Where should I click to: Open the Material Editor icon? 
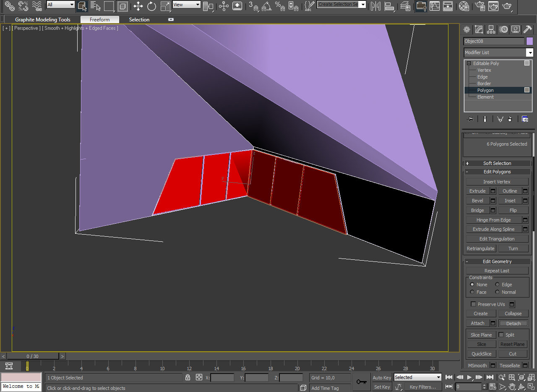click(464, 6)
